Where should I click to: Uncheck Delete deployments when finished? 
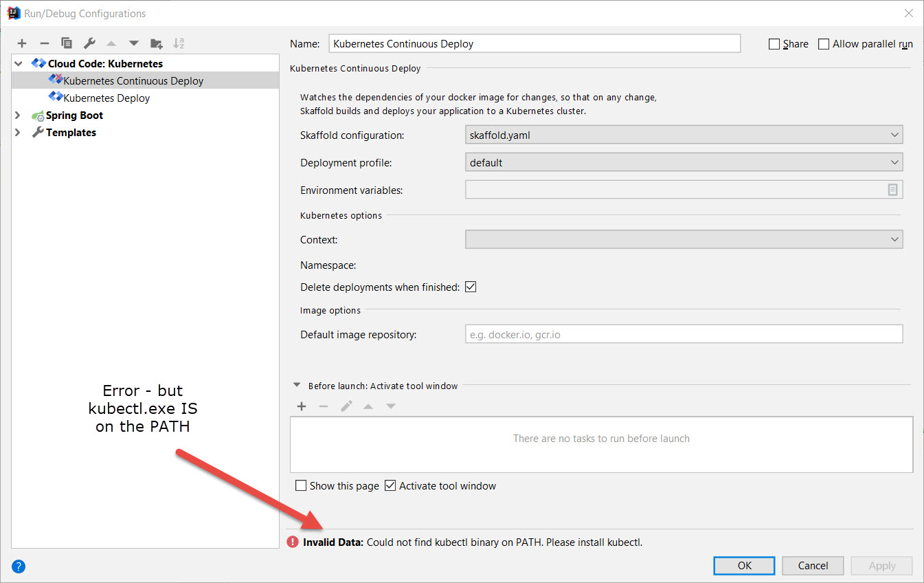[x=471, y=287]
